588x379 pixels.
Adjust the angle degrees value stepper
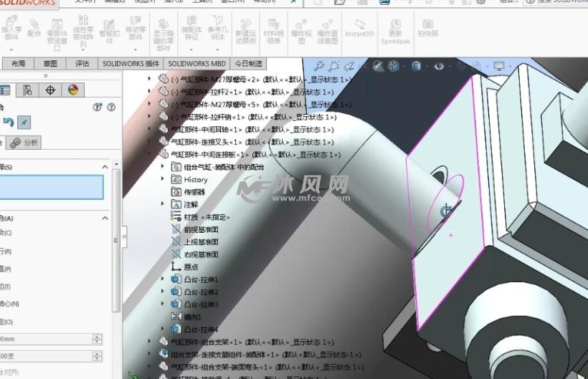tap(97, 356)
